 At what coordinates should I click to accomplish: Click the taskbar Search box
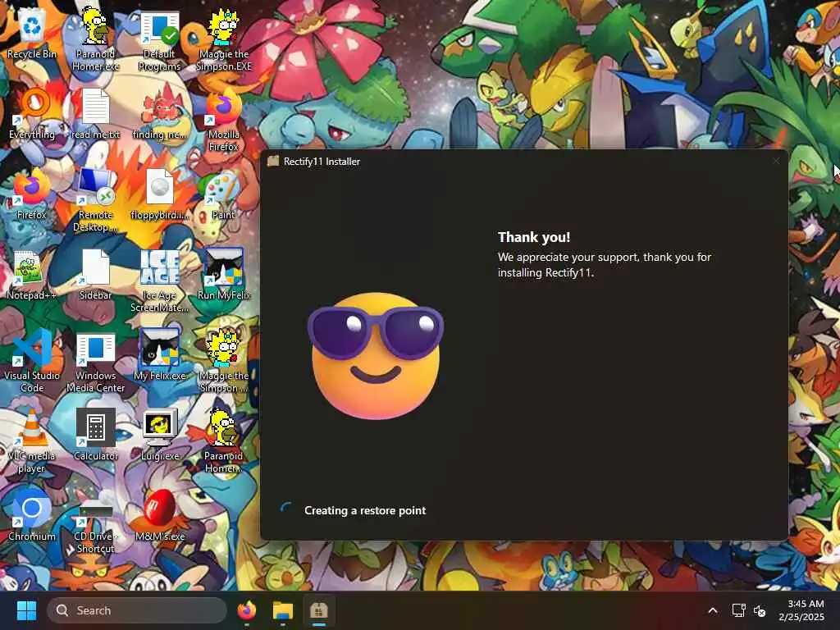pos(137,610)
